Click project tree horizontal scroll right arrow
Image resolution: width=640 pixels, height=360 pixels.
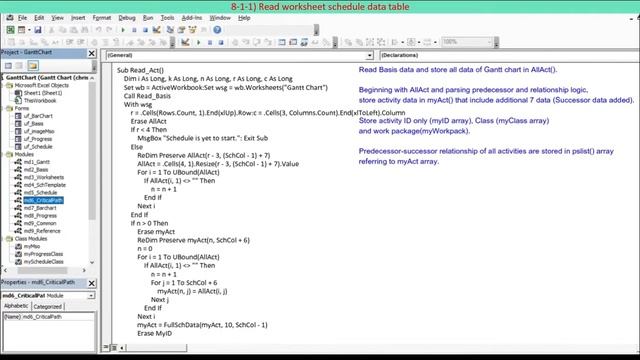[x=84, y=270]
